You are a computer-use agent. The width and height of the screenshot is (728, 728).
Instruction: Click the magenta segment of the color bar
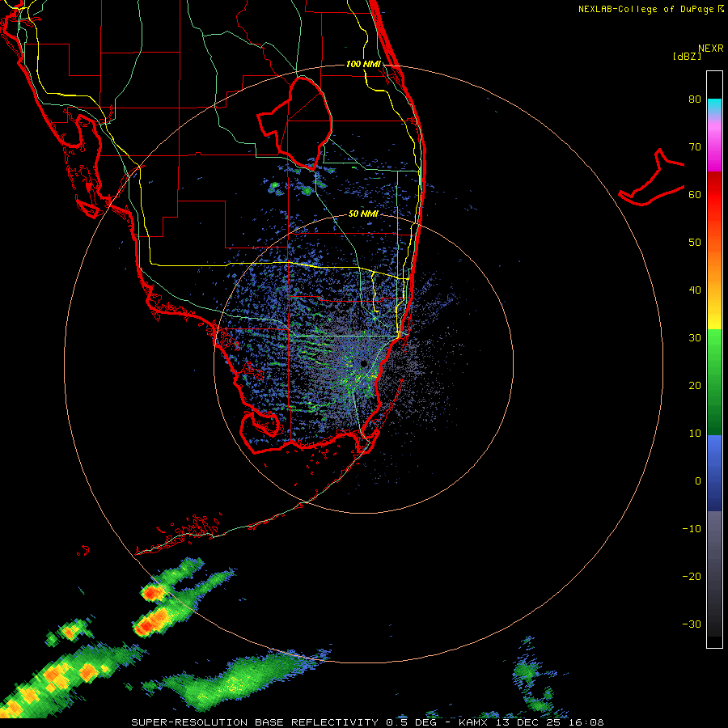click(714, 146)
